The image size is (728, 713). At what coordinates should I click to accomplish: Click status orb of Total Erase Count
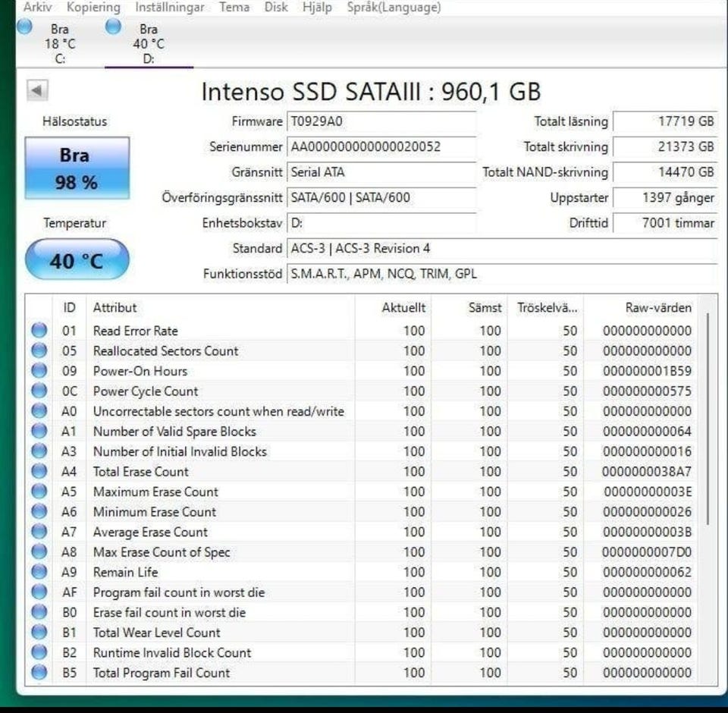pyautogui.click(x=39, y=471)
